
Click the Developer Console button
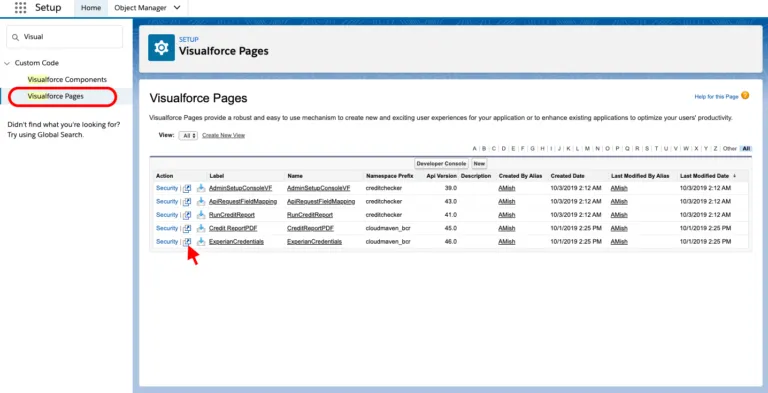[x=441, y=164]
